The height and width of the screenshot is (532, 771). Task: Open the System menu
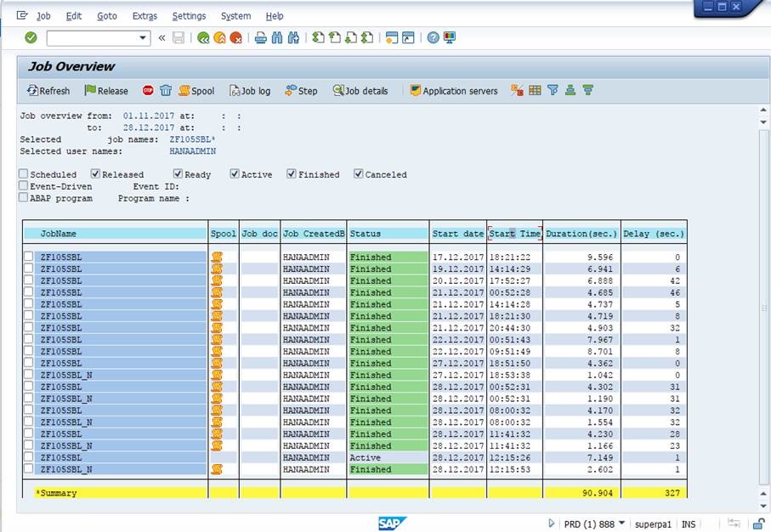point(235,16)
